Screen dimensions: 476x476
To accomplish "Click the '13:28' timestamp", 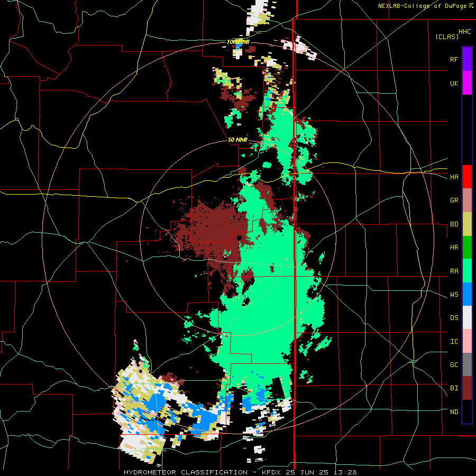I will (x=346, y=472).
